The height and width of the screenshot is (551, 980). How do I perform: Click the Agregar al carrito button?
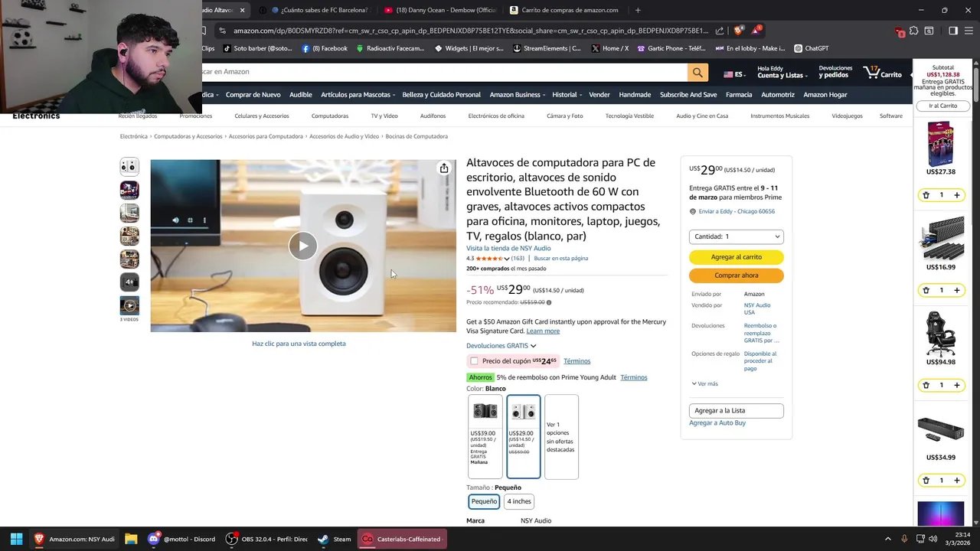click(736, 257)
